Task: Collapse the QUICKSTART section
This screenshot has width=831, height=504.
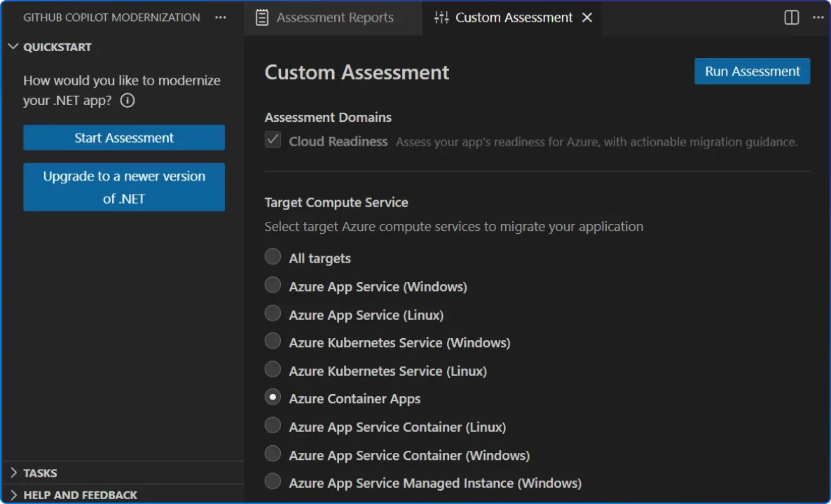Action: 13,47
